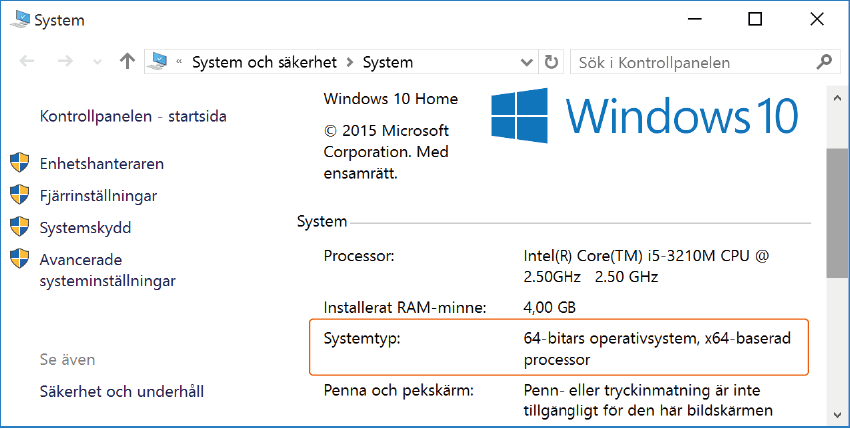
Task: Open Säkerhet och underhåll link
Action: [x=122, y=391]
